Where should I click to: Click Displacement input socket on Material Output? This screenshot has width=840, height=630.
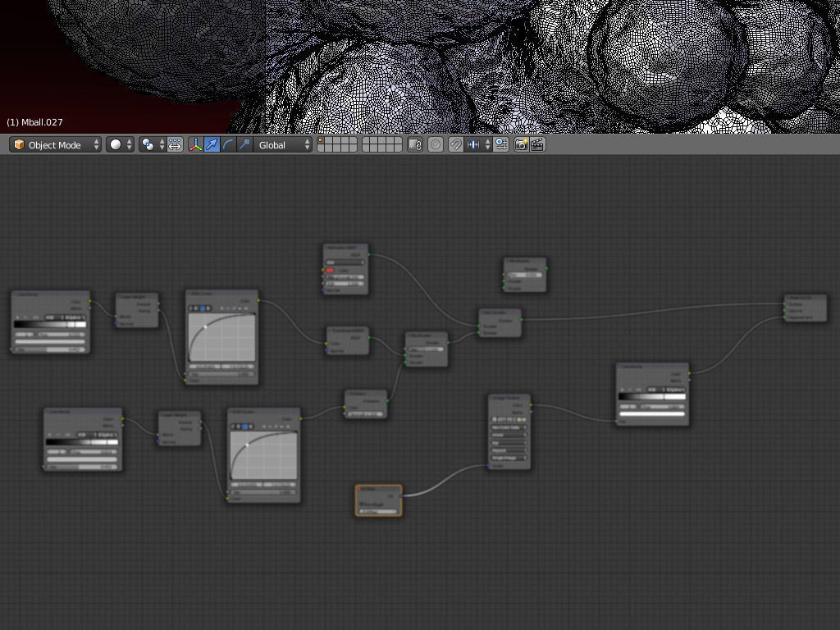(785, 317)
